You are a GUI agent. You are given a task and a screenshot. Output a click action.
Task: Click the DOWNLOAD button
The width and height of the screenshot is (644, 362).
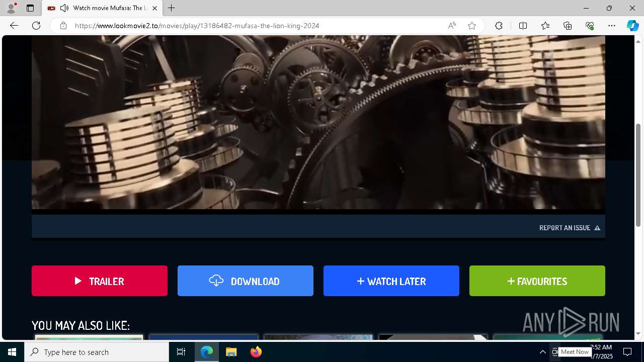(246, 281)
